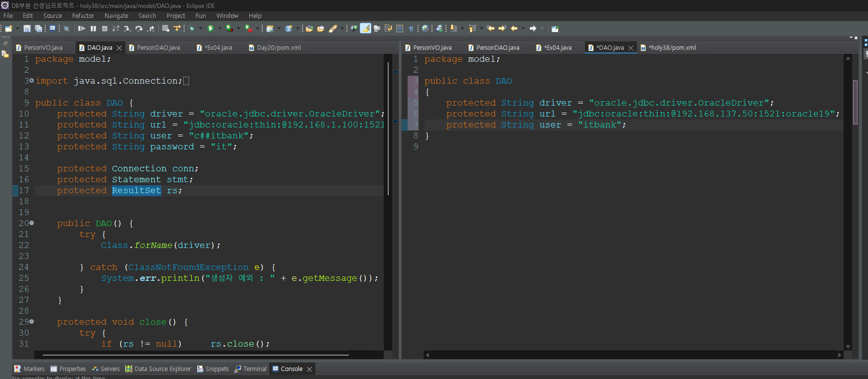The height and width of the screenshot is (379, 868).
Task: Click the Suspend debug icon
Action: tap(93, 28)
